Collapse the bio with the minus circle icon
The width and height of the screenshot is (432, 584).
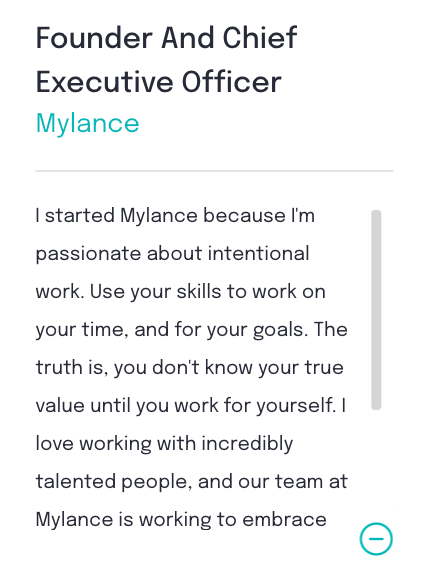pyautogui.click(x=376, y=539)
